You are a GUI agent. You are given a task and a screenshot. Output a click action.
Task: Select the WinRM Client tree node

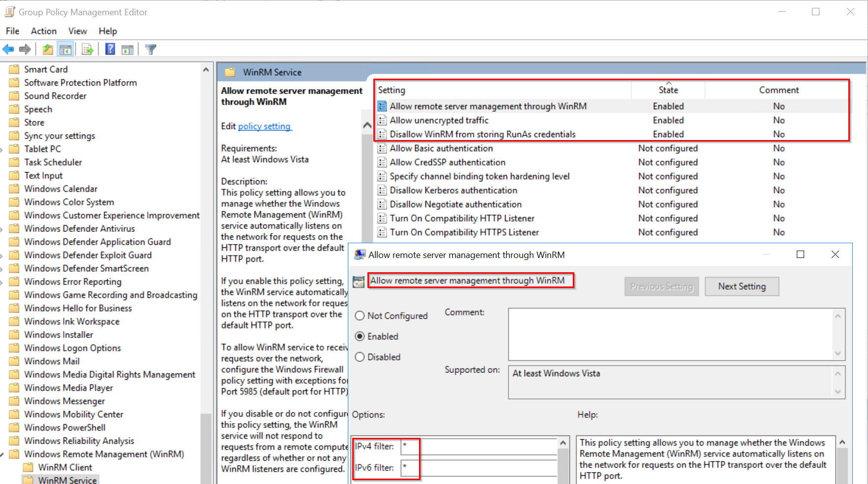pos(65,467)
